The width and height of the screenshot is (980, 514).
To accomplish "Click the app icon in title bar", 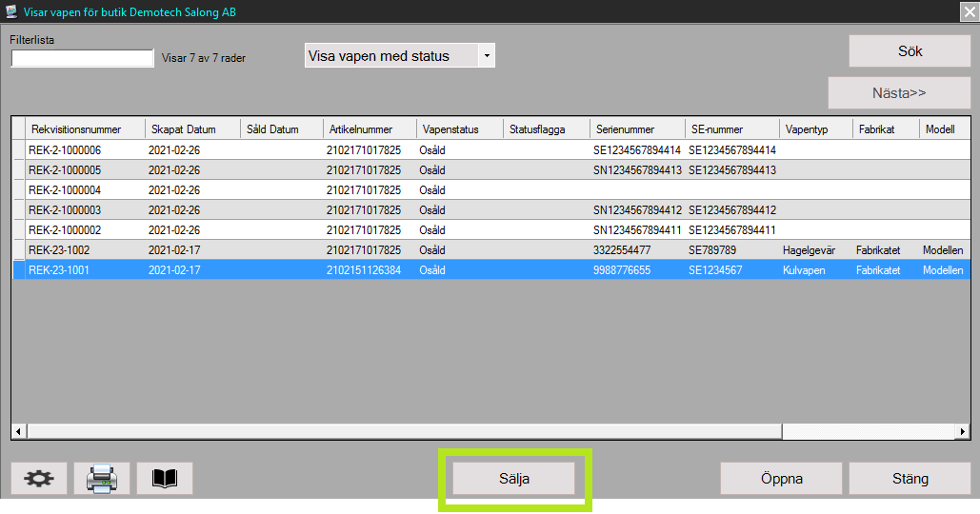I will (x=11, y=11).
